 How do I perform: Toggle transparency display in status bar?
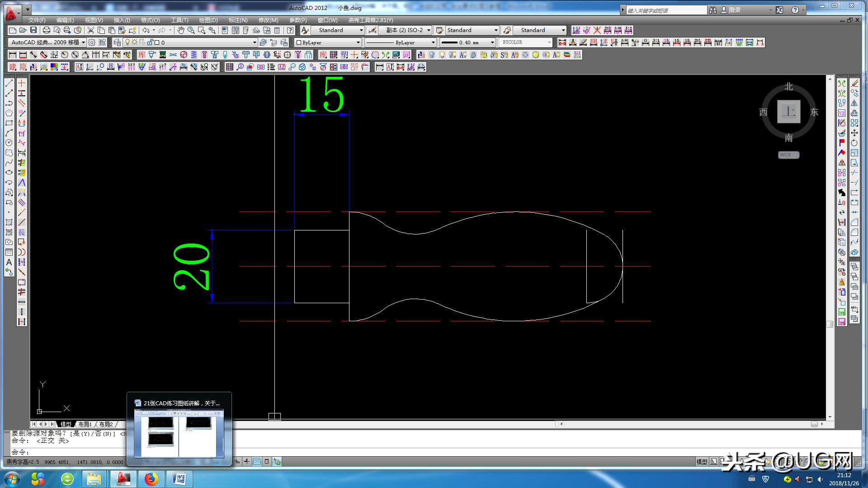pos(257,461)
